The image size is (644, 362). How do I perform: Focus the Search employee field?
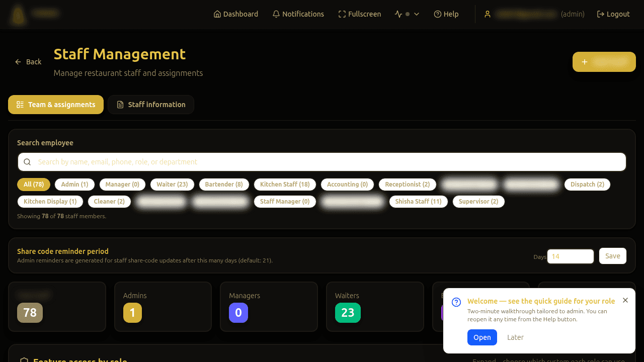coord(322,162)
